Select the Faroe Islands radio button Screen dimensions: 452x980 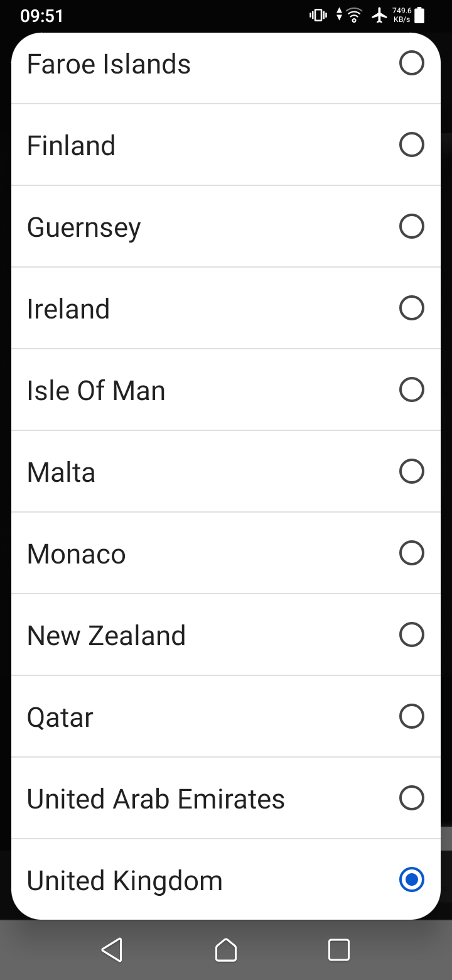[411, 63]
